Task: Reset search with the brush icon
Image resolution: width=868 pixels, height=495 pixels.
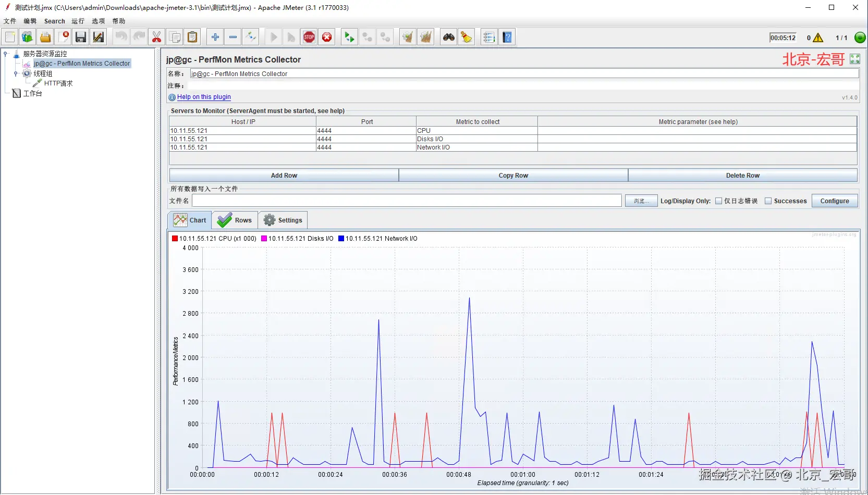Action: click(467, 37)
